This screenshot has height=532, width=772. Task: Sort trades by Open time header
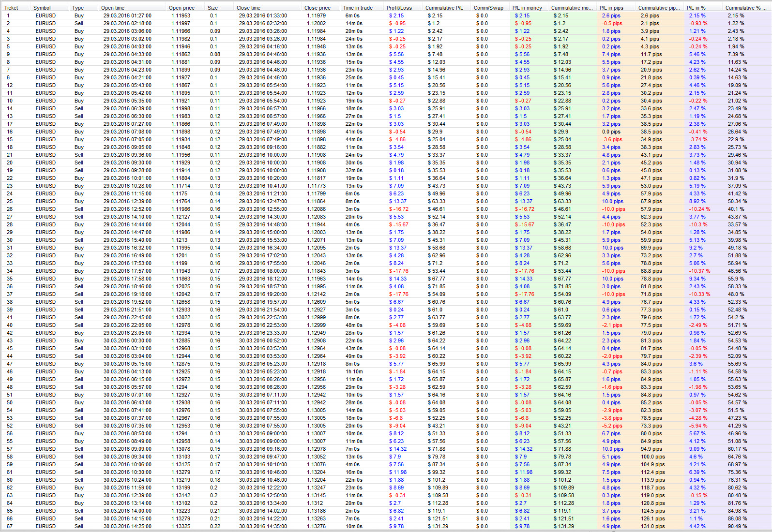pos(113,8)
